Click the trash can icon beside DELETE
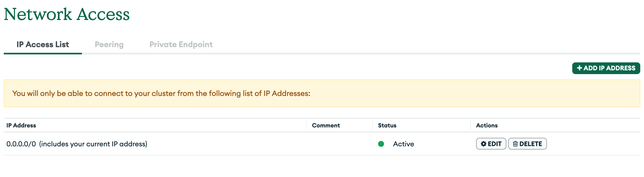Screen dimensions: 644x177 click(515, 144)
